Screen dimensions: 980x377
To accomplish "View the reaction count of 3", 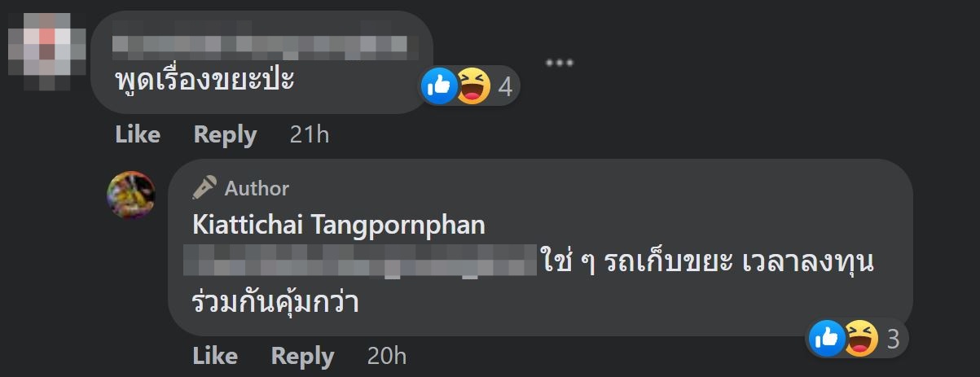I will tap(893, 339).
